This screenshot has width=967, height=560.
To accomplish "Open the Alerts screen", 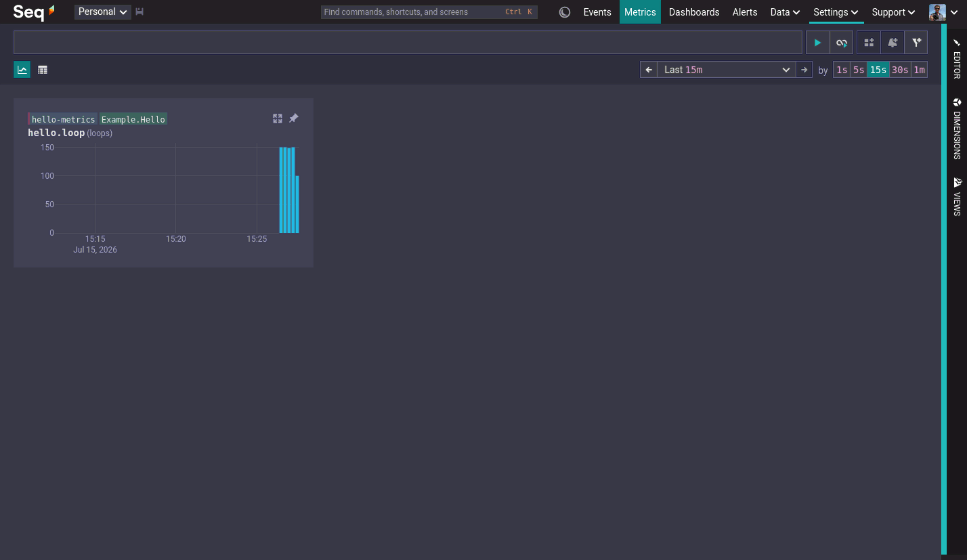I will coord(745,12).
